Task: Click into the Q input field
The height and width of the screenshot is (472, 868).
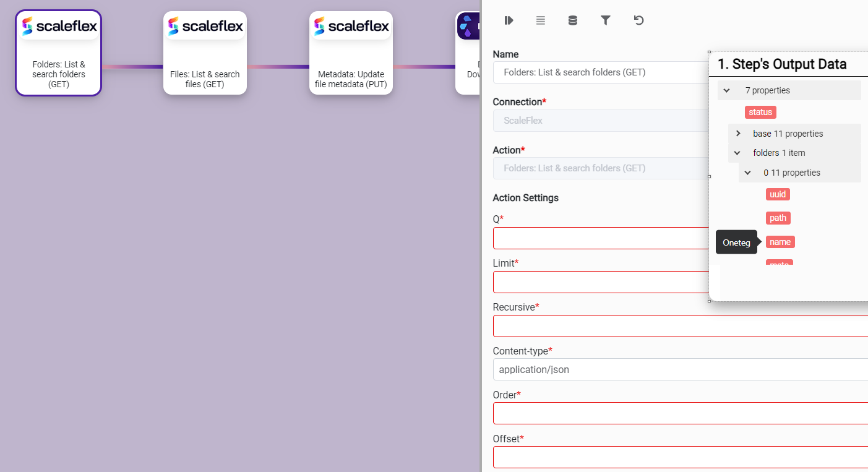Action: [x=600, y=238]
